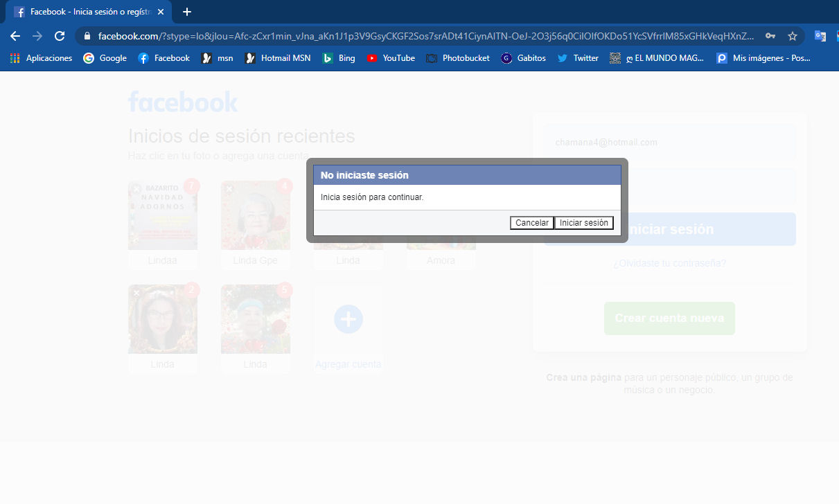The height and width of the screenshot is (504, 839).
Task: Open the msn bookmark
Action: pos(217,58)
